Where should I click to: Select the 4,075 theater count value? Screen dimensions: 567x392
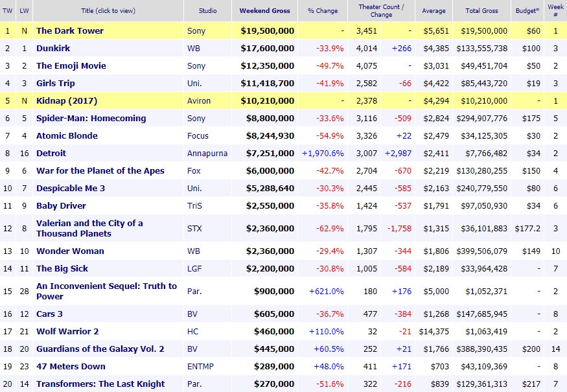tap(366, 66)
